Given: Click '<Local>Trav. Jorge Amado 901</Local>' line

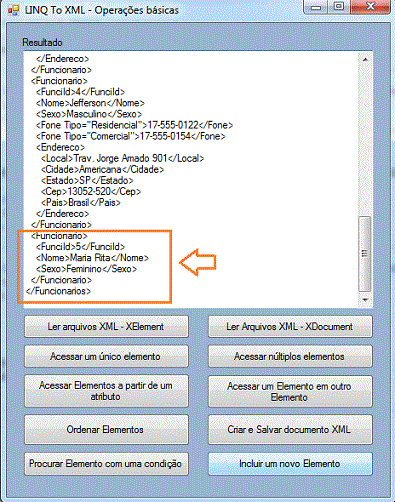Looking at the screenshot, I should (x=122, y=158).
